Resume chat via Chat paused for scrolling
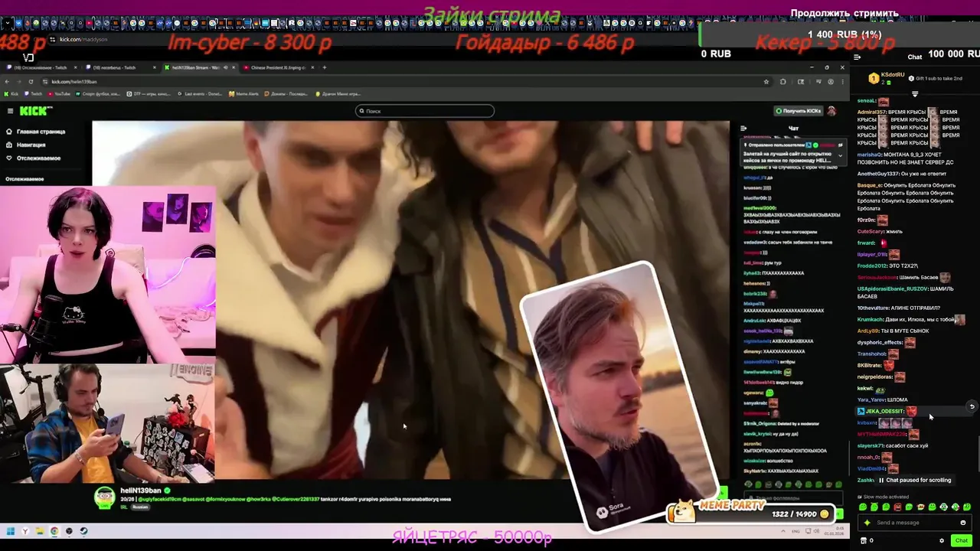The width and height of the screenshot is (980, 551). [914, 480]
